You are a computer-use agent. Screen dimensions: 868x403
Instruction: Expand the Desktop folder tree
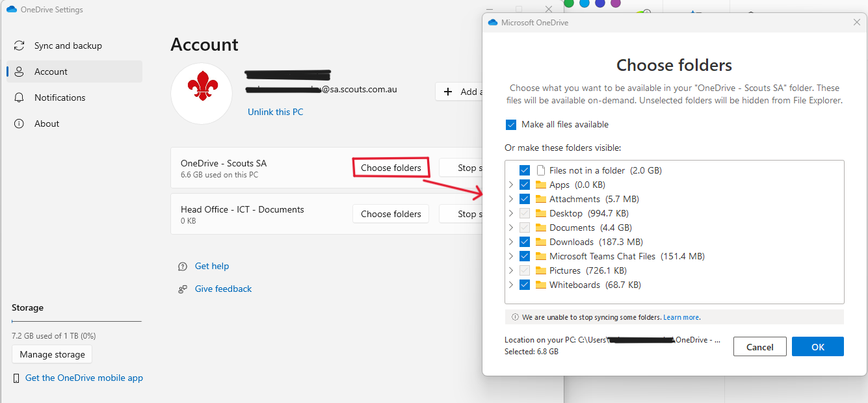pyautogui.click(x=511, y=213)
